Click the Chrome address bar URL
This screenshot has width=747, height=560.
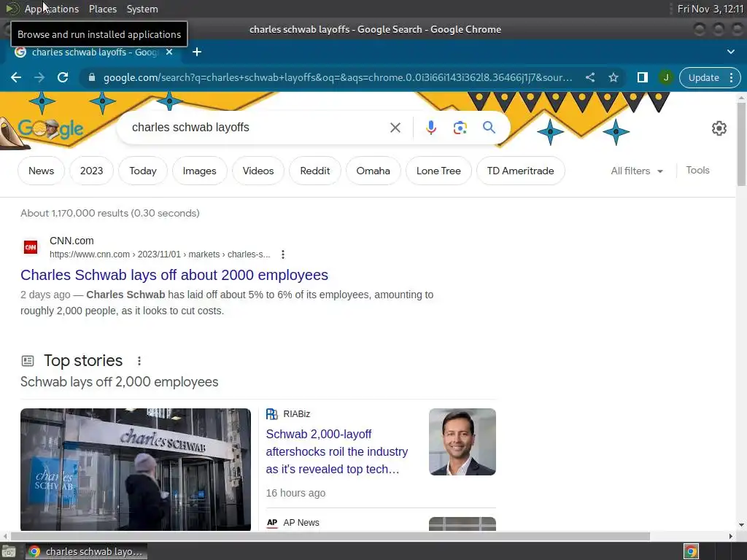338,77
